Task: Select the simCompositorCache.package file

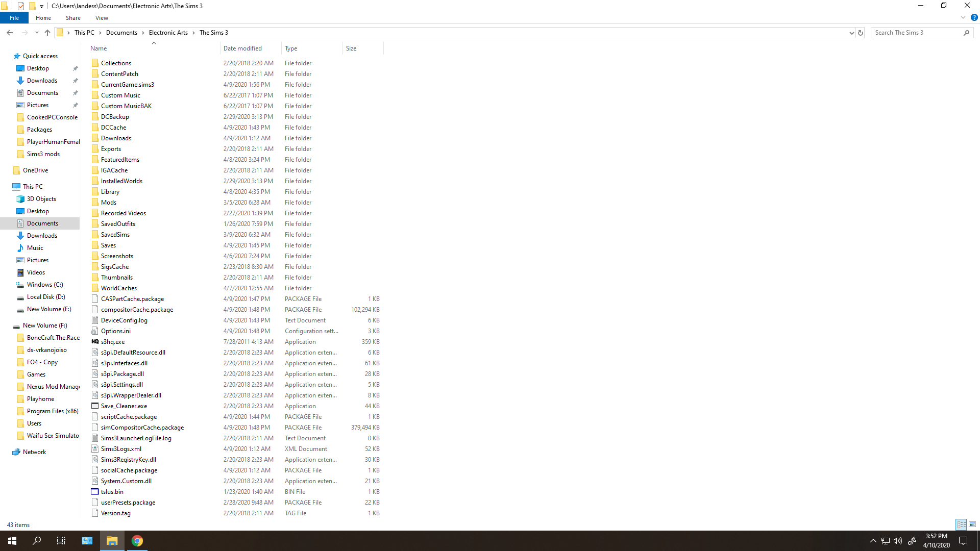Action: pyautogui.click(x=142, y=428)
